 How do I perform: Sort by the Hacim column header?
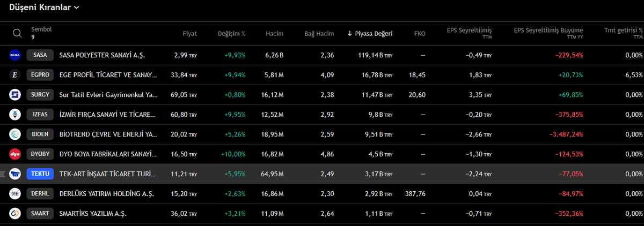click(x=275, y=33)
